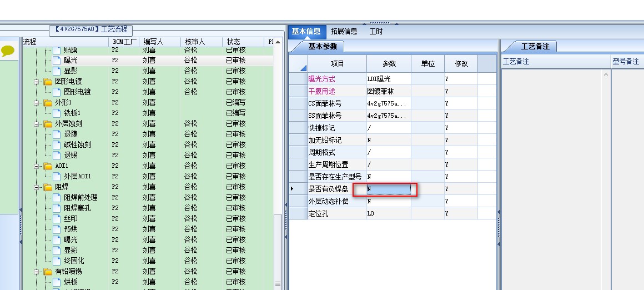Click the 【4V2G7575A0】工艺流程 title tab
Viewport: 644px width, 290px height.
91,29
